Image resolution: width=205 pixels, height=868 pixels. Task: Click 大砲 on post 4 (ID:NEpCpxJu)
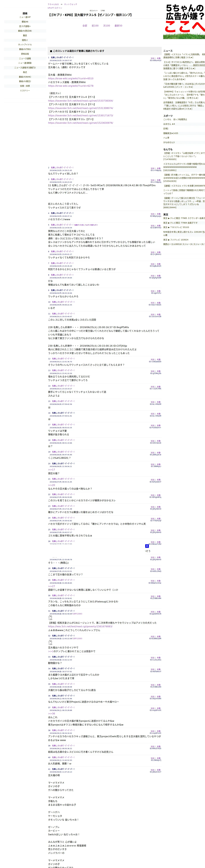pos(159,214)
